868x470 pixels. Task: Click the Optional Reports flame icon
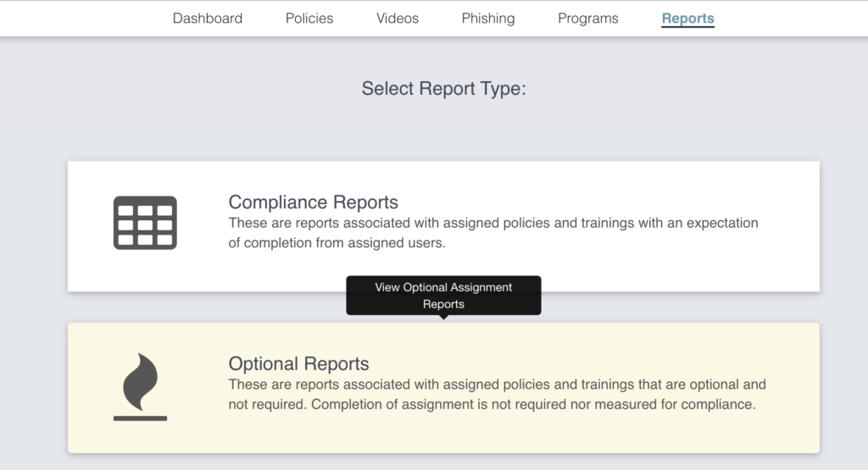140,382
